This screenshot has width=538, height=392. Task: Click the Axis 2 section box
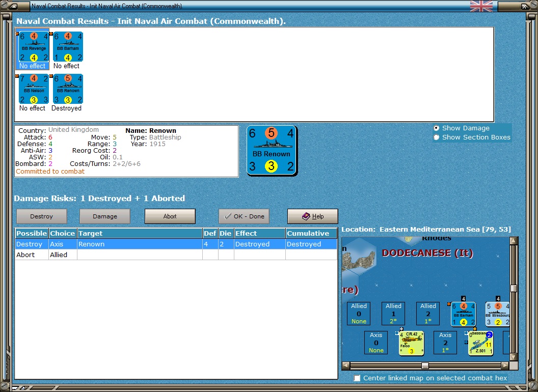point(445,343)
